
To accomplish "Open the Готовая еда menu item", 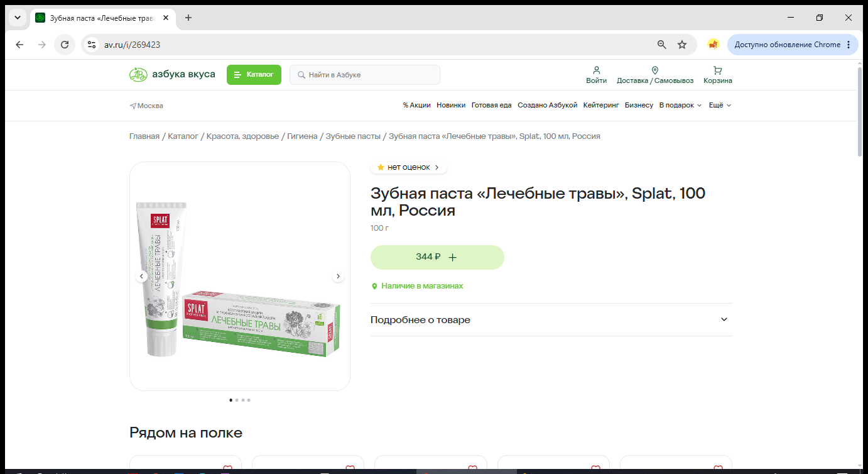I will [x=492, y=105].
